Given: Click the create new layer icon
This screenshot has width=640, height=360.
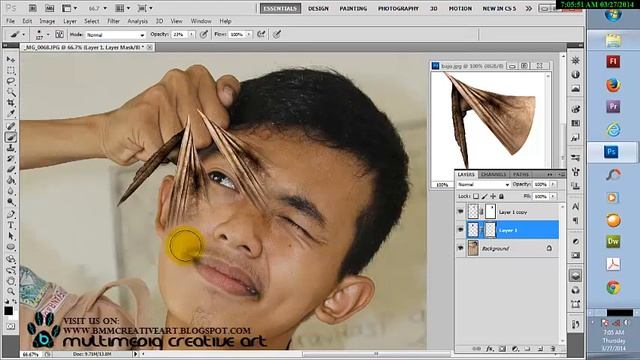Looking at the screenshot, I should click(x=540, y=349).
